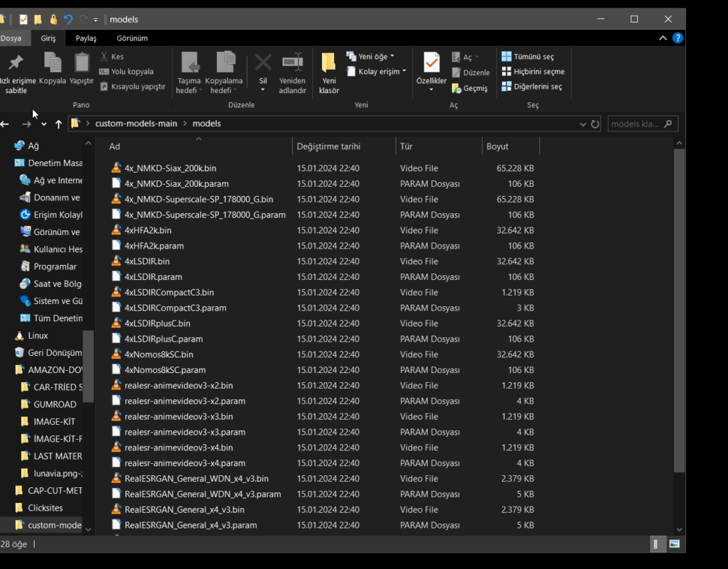
Task: Select the 4xNomos8kSC.bin file icon
Action: pyautogui.click(x=116, y=354)
